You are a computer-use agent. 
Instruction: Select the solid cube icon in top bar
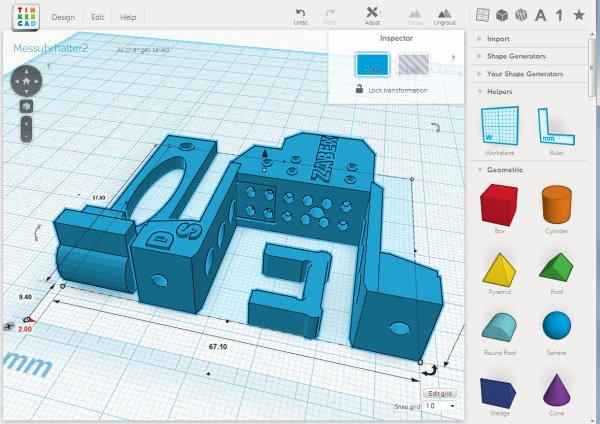[502, 15]
